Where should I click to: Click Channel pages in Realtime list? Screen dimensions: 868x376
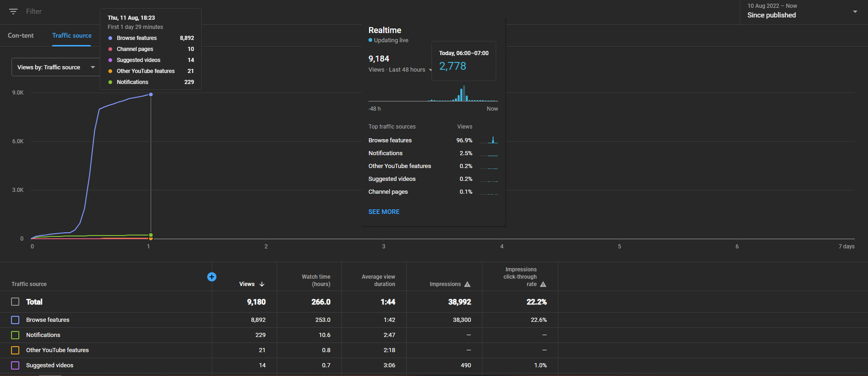pyautogui.click(x=388, y=192)
